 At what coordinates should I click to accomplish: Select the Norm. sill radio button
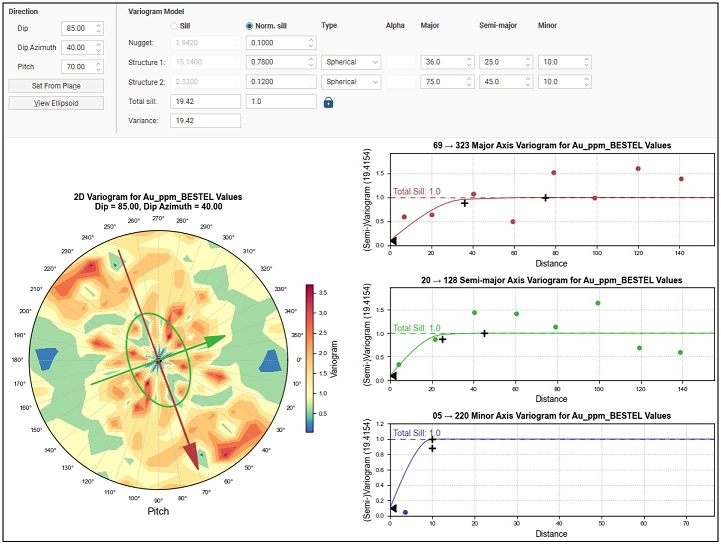pos(249,25)
